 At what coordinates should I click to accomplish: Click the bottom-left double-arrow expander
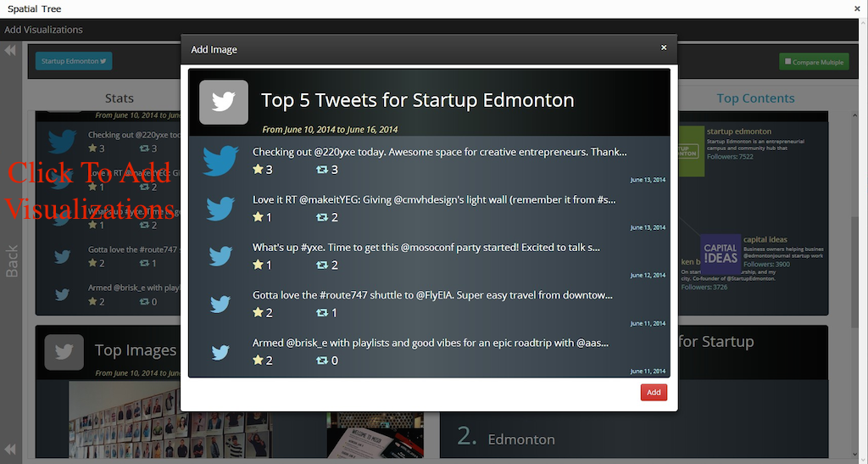(10, 449)
